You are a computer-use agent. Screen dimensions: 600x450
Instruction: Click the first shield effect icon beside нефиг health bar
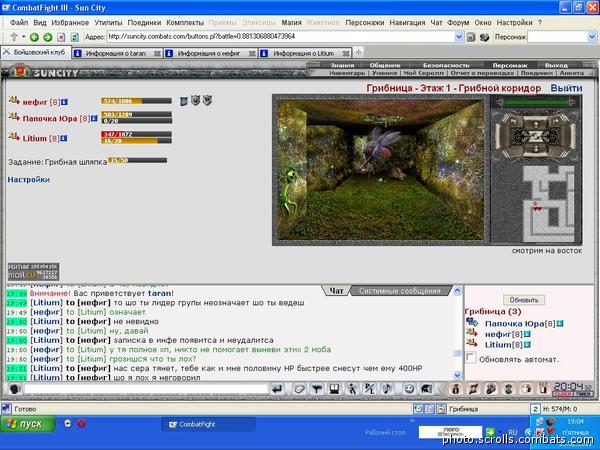tap(184, 101)
